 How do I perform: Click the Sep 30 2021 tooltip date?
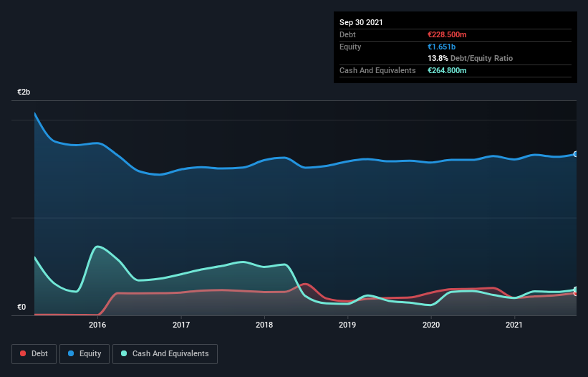pos(361,22)
